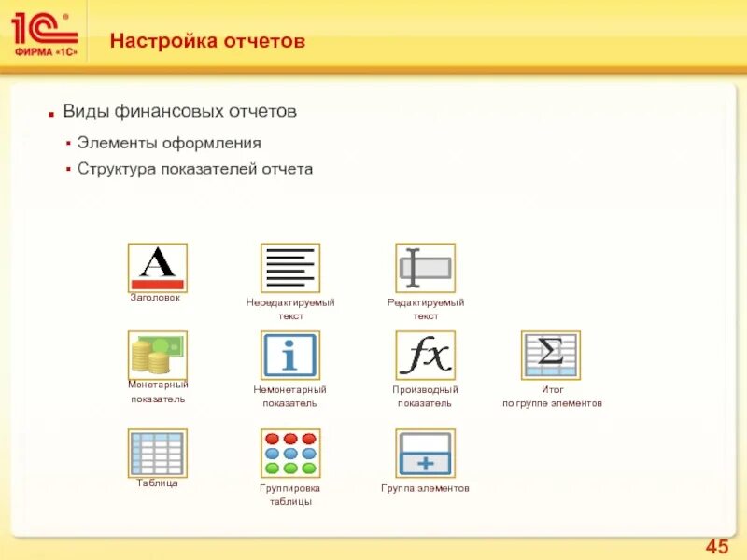Select the Группировка таблицы colored dots icon
Screen dimensions: 747x560
(x=290, y=454)
